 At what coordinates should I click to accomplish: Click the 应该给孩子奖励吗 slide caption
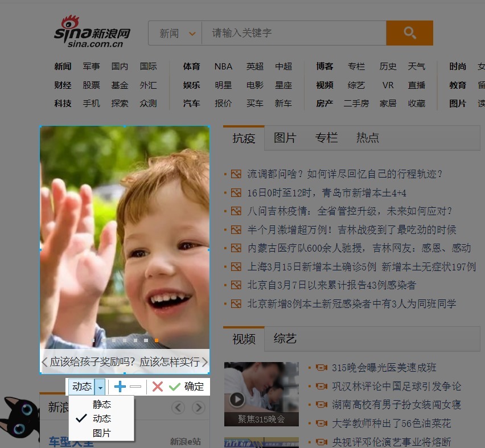tap(125, 361)
